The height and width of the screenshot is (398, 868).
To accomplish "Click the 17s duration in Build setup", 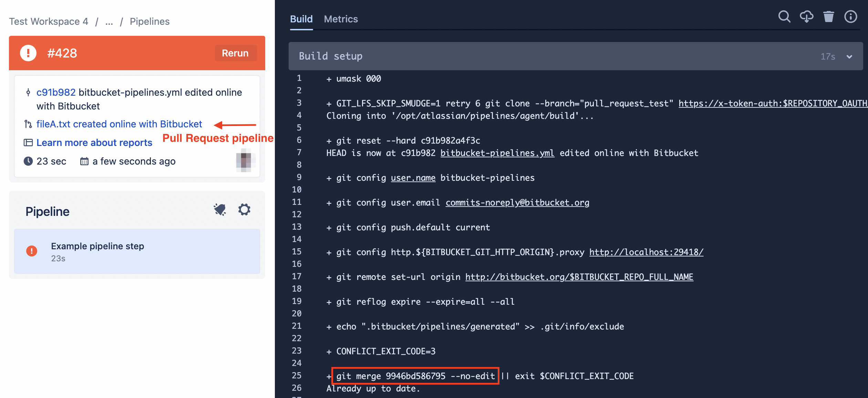I will (828, 56).
